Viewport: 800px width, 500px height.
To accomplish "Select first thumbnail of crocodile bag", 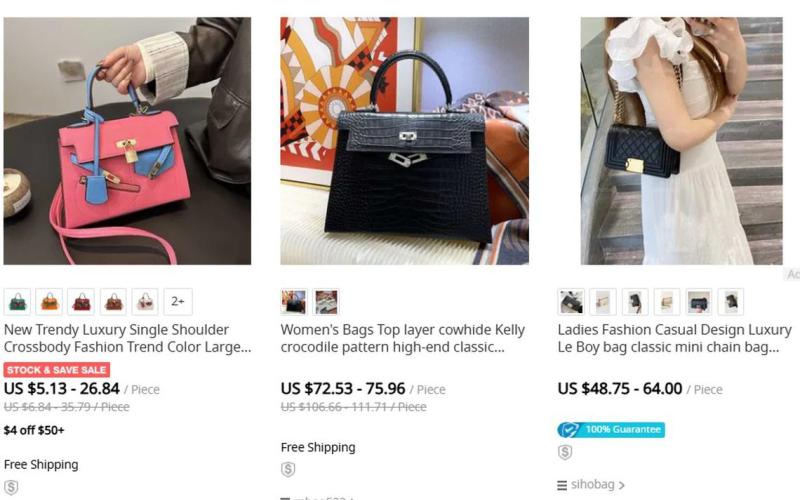I will [294, 302].
